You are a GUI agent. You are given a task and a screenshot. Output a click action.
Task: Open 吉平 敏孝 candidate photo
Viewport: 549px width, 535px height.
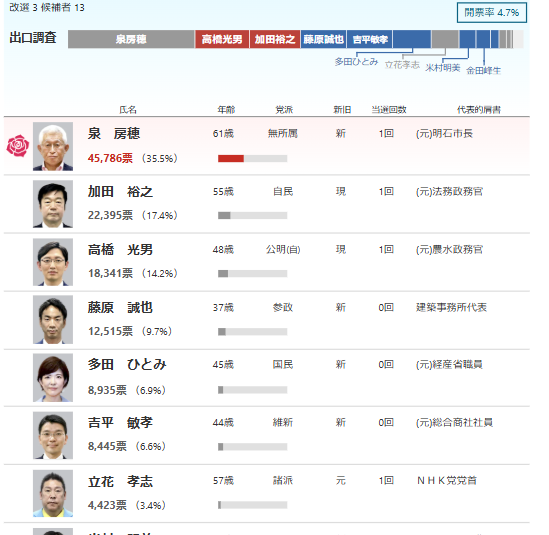53,436
